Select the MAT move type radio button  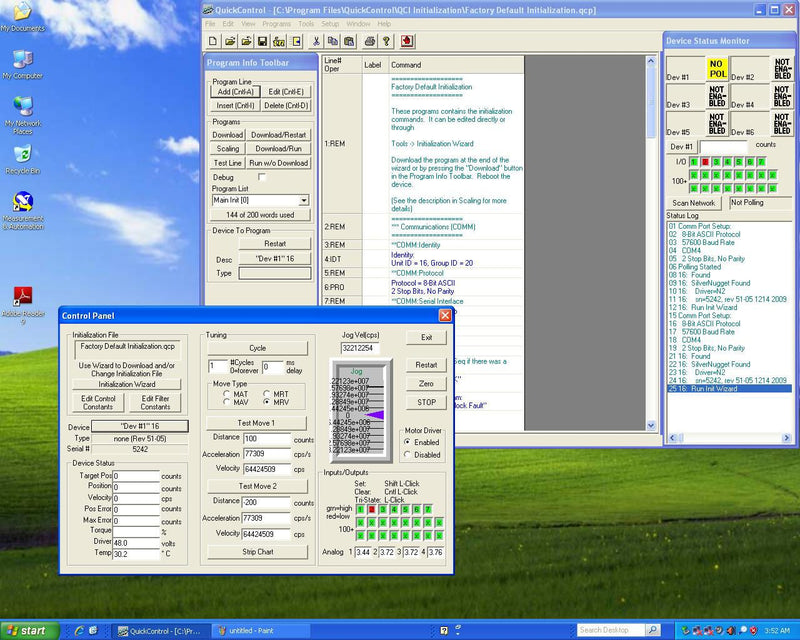pyautogui.click(x=226, y=393)
